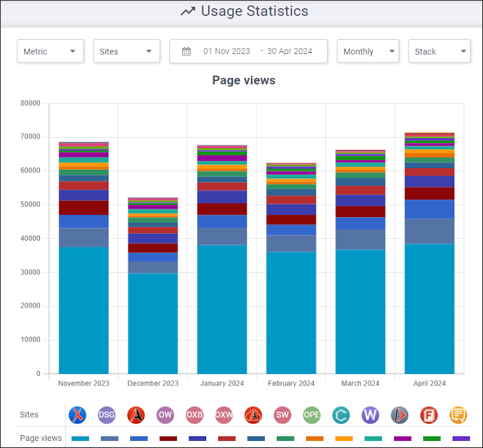Click the SW site icon
This screenshot has height=448, width=483.
(x=283, y=415)
